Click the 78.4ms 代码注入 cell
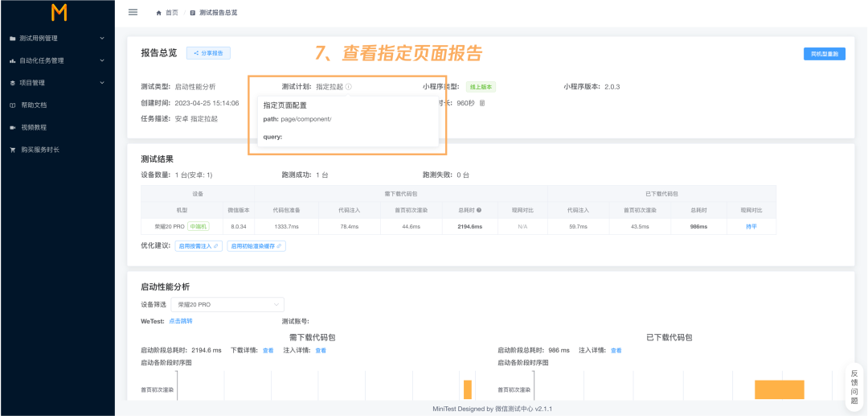 pyautogui.click(x=350, y=227)
